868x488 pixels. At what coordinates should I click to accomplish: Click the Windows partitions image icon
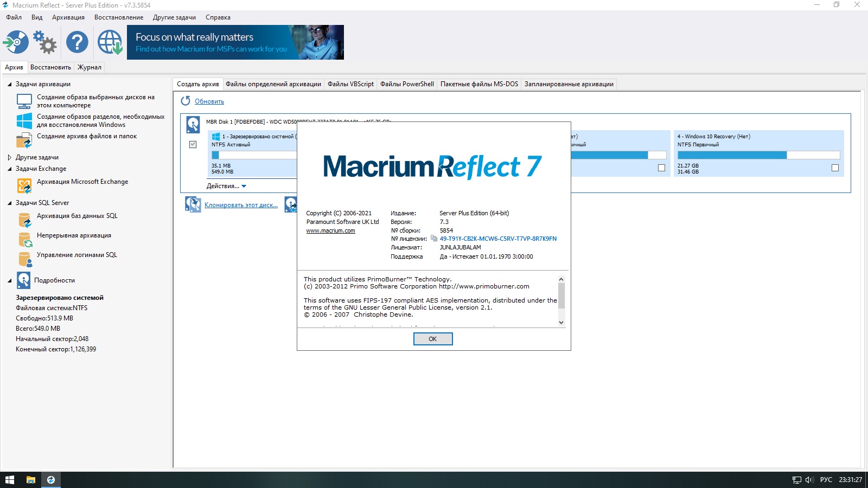coord(24,120)
